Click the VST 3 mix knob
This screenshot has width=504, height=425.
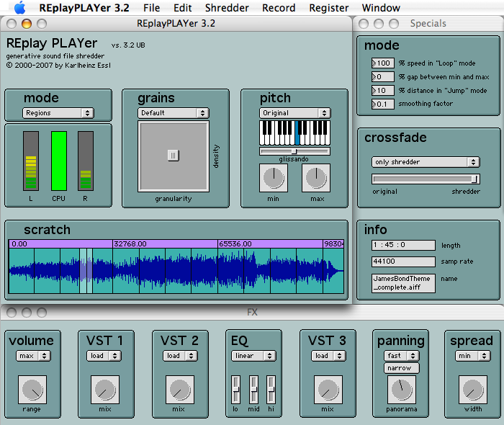328,389
